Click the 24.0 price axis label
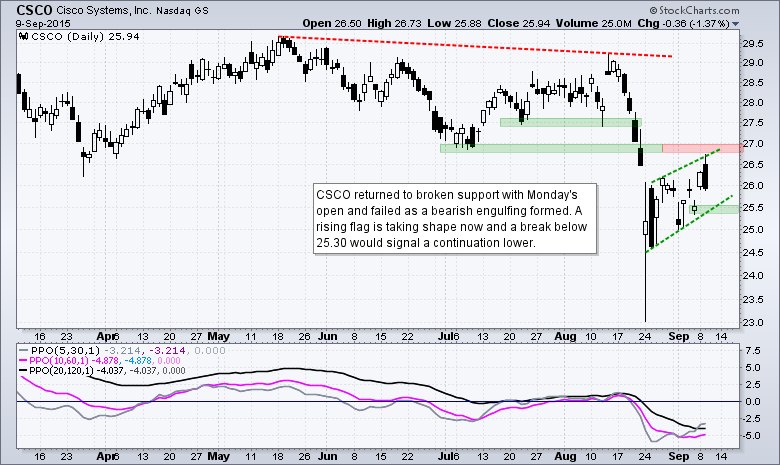The height and width of the screenshot is (465, 780). pos(753,276)
